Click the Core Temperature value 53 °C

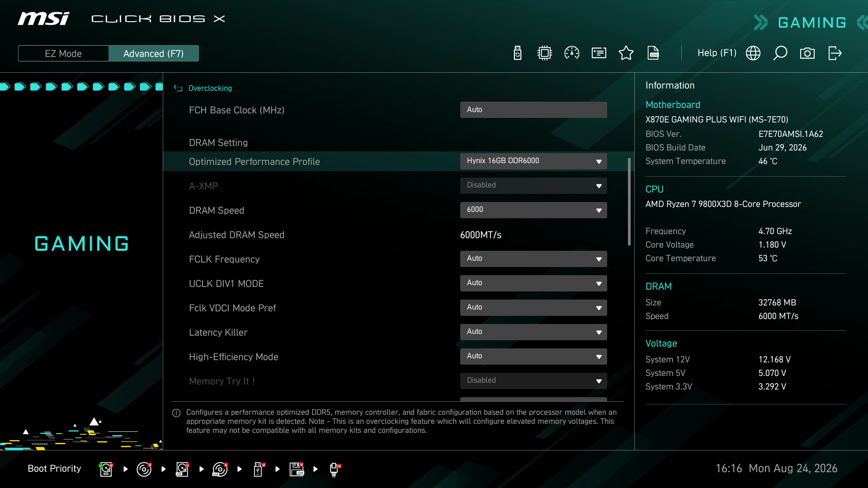(x=768, y=258)
